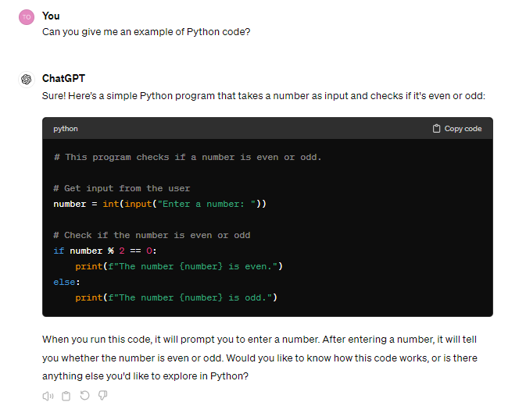Image resolution: width=526 pixels, height=420 pixels.
Task: Click the pink TO user avatar
Action: (x=27, y=17)
